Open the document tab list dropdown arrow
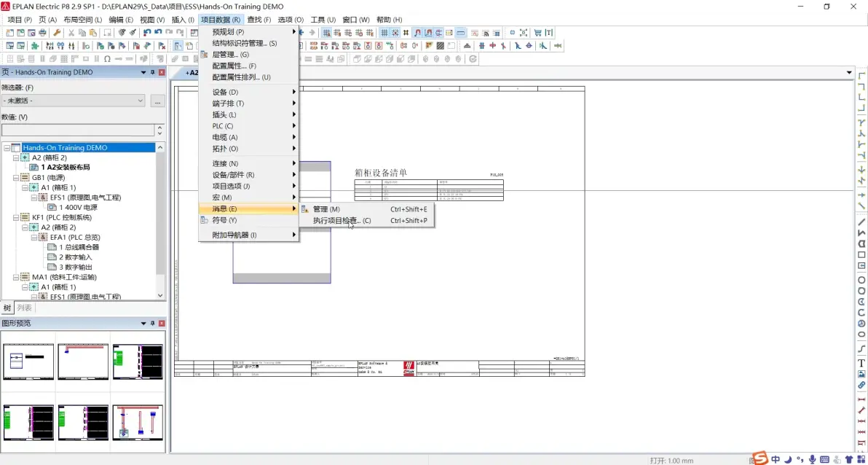Image resolution: width=868 pixels, height=465 pixels. [849, 73]
